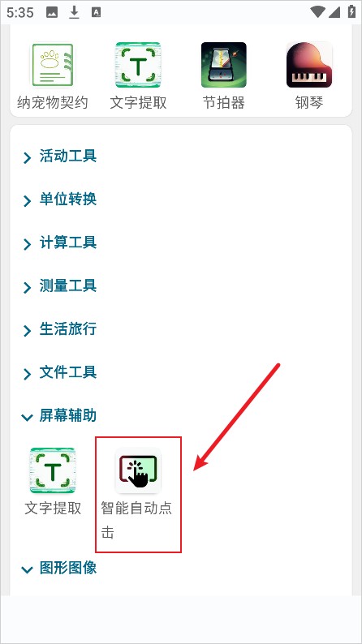Expand the 测量工具 section
The image size is (362, 644).
click(x=60, y=286)
